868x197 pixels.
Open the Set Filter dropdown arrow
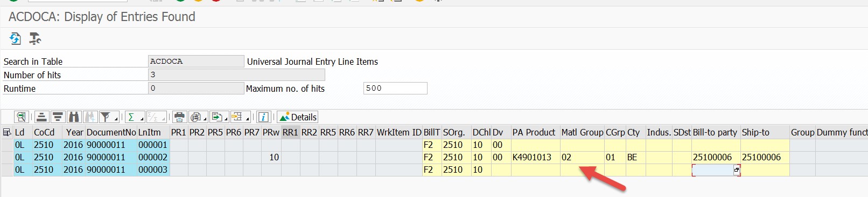pyautogui.click(x=116, y=120)
